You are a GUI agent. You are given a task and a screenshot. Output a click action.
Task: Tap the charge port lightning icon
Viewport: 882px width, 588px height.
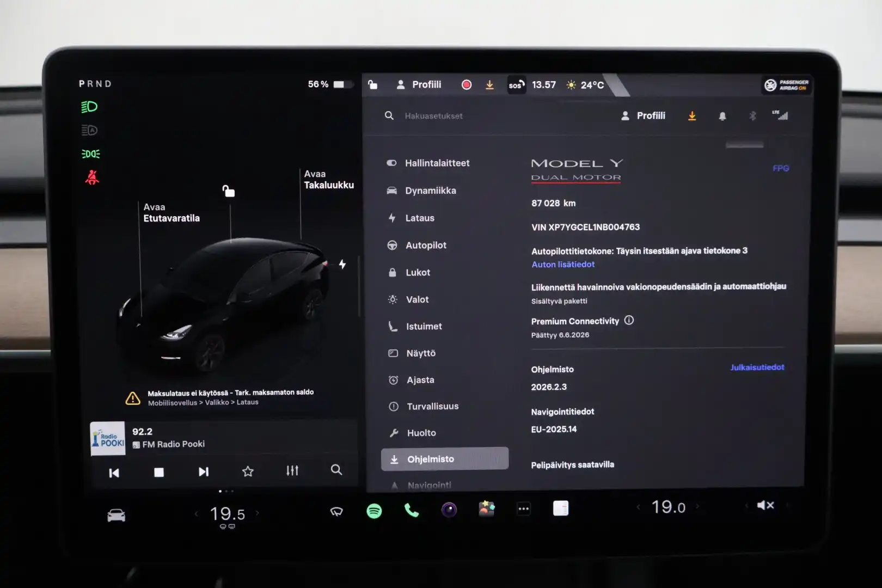[x=342, y=264]
